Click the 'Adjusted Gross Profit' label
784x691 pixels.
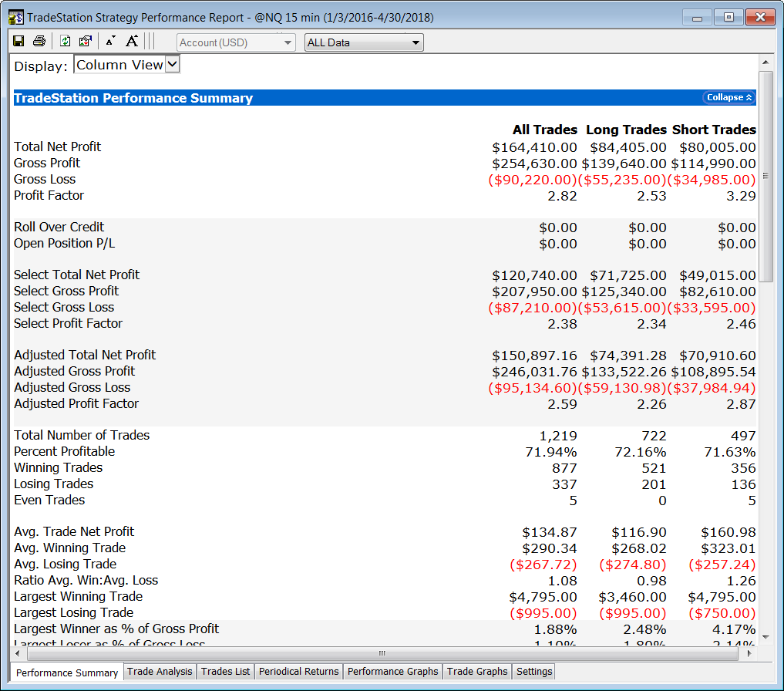(75, 371)
